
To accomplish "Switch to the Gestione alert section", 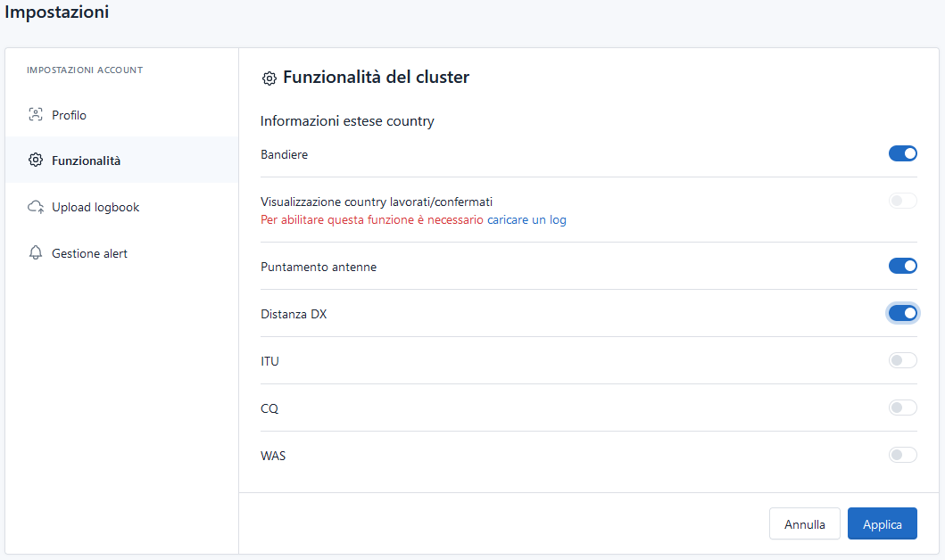I will [x=89, y=252].
